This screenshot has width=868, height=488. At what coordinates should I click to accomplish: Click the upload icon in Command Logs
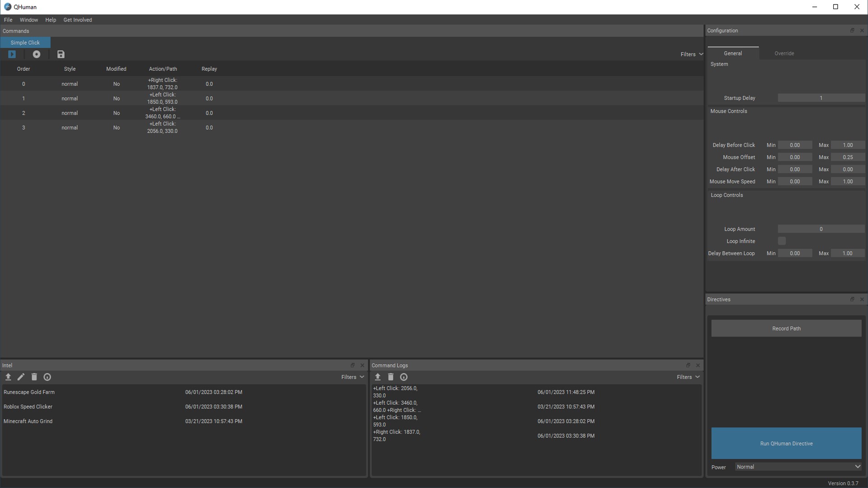click(x=377, y=377)
